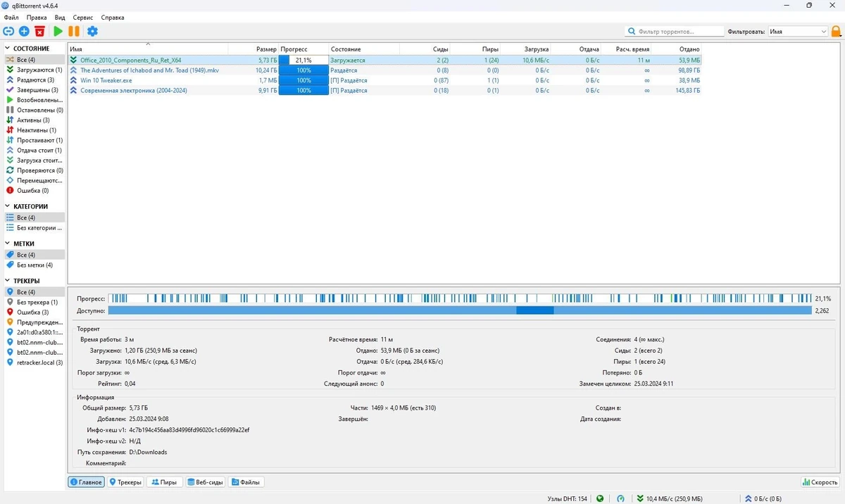Select Без категории in categories list
Image resolution: width=845 pixels, height=504 pixels.
[x=35, y=227]
